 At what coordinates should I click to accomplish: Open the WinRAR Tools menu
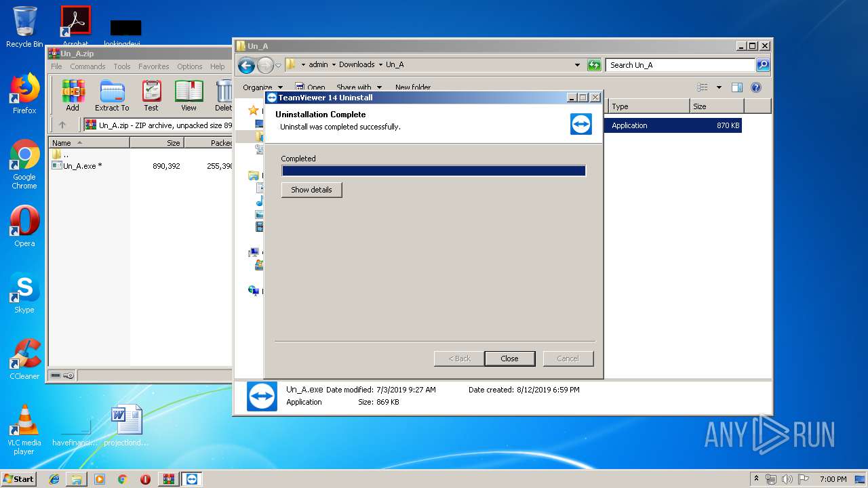click(x=122, y=66)
